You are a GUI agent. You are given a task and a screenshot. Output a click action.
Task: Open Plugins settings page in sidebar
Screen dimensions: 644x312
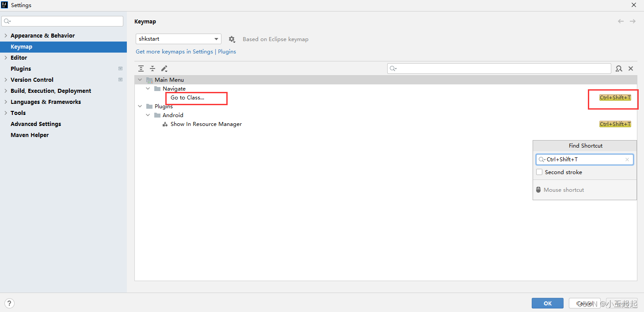point(21,68)
